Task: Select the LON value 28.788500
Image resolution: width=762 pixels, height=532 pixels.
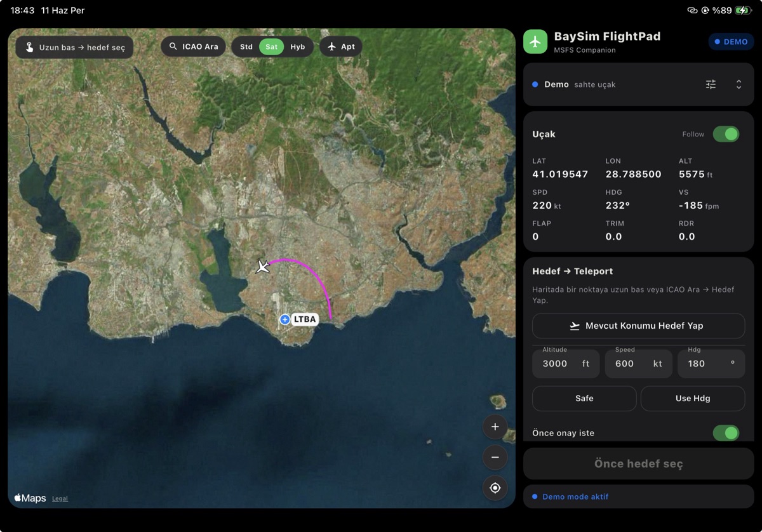Action: (633, 174)
